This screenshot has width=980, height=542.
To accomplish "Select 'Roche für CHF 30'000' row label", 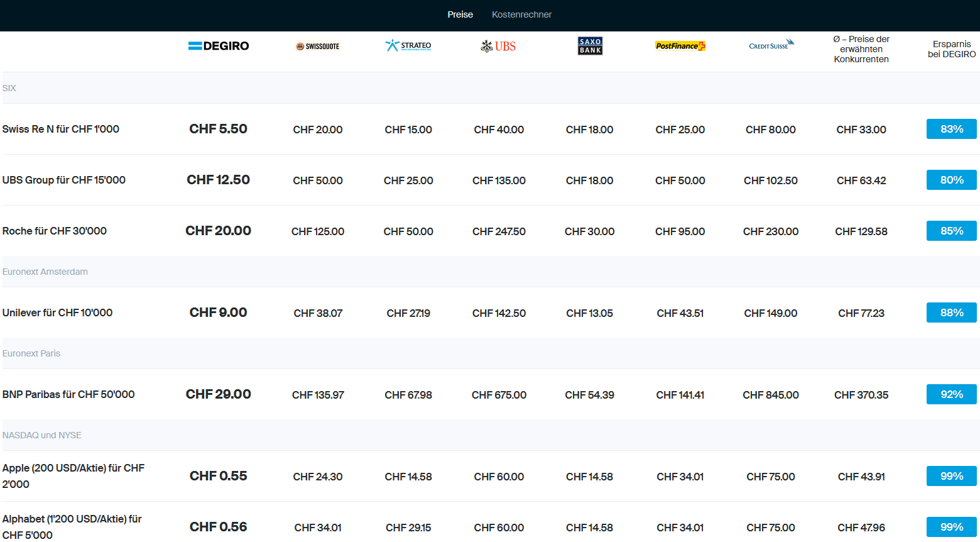I will (55, 231).
